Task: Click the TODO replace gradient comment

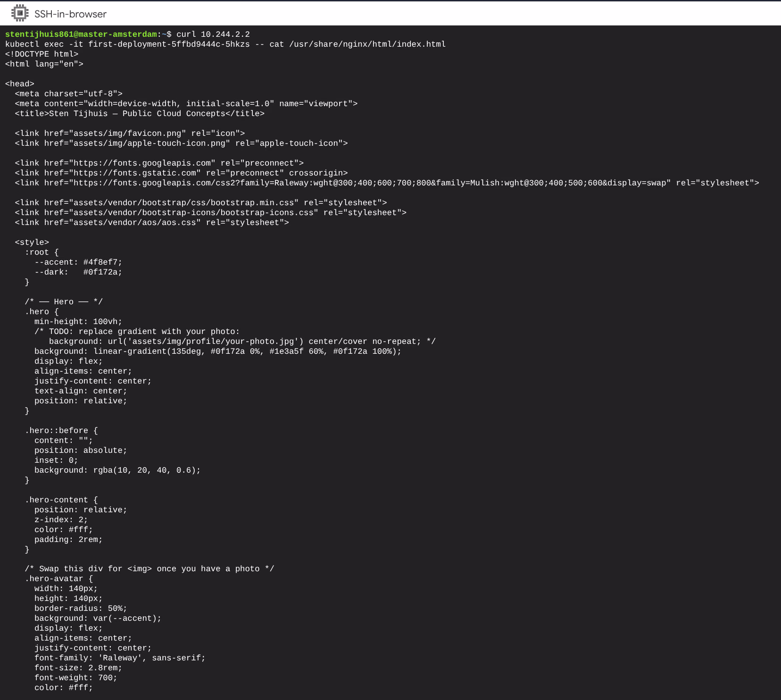Action: coord(137,332)
